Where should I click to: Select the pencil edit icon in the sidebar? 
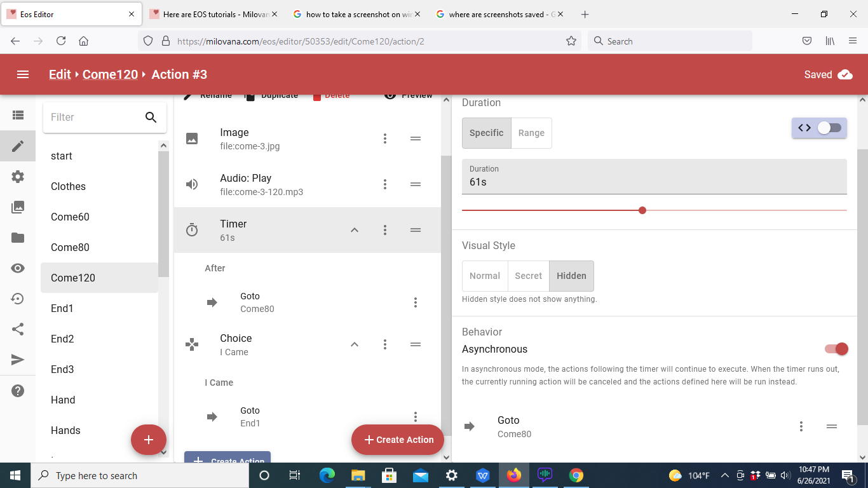18,146
